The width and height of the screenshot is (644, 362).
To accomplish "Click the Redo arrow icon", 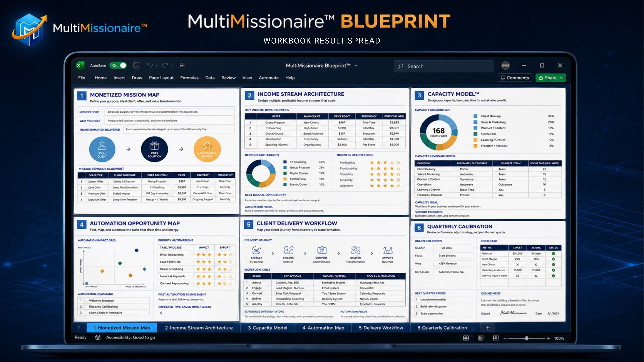I will [165, 65].
